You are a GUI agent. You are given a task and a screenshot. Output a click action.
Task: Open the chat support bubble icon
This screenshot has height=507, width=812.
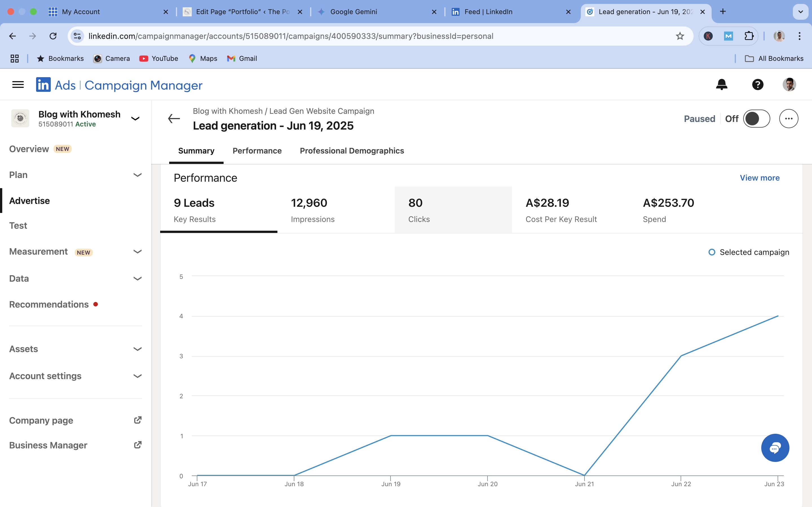click(x=775, y=448)
